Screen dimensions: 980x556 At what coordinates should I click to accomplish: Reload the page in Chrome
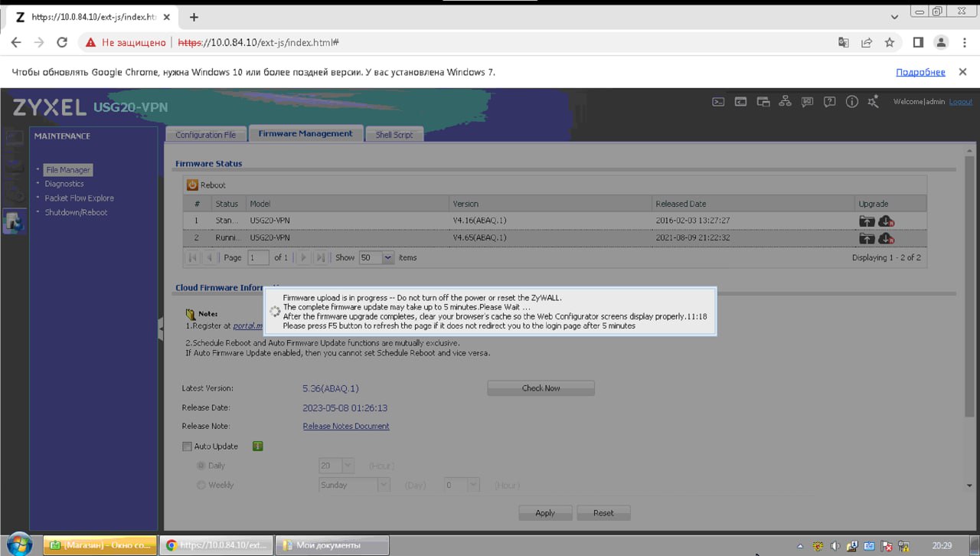tap(62, 43)
